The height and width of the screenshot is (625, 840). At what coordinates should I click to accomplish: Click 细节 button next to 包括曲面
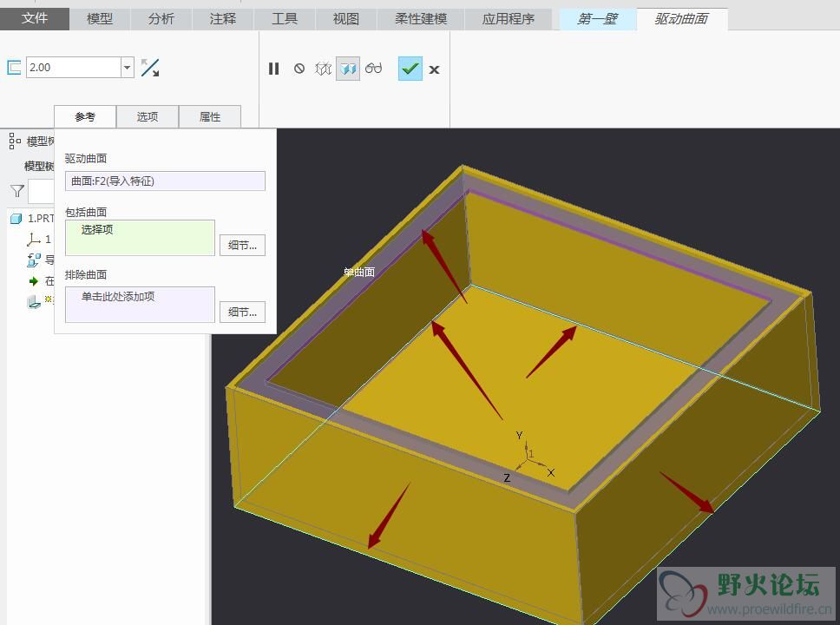pos(242,246)
